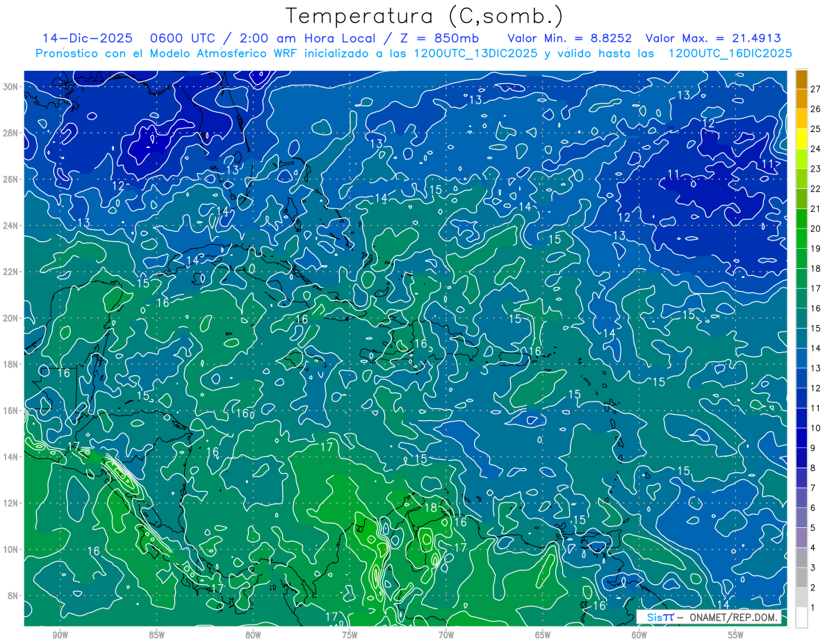Click latitude axis label 8N
834x644 pixels.
click(x=14, y=595)
